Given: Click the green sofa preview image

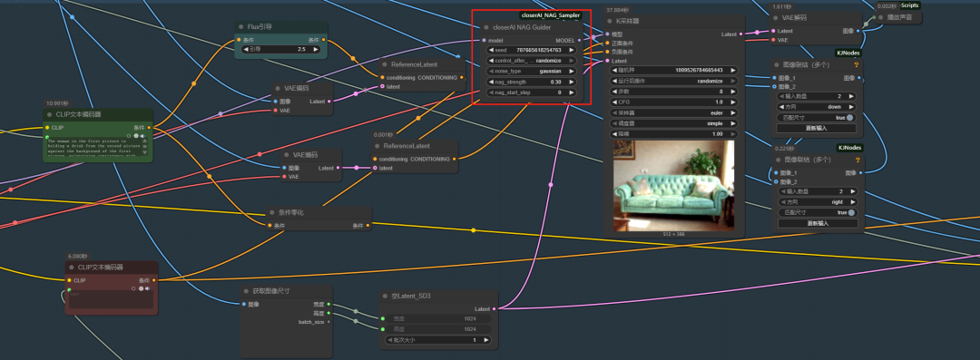Looking at the screenshot, I should pos(673,186).
